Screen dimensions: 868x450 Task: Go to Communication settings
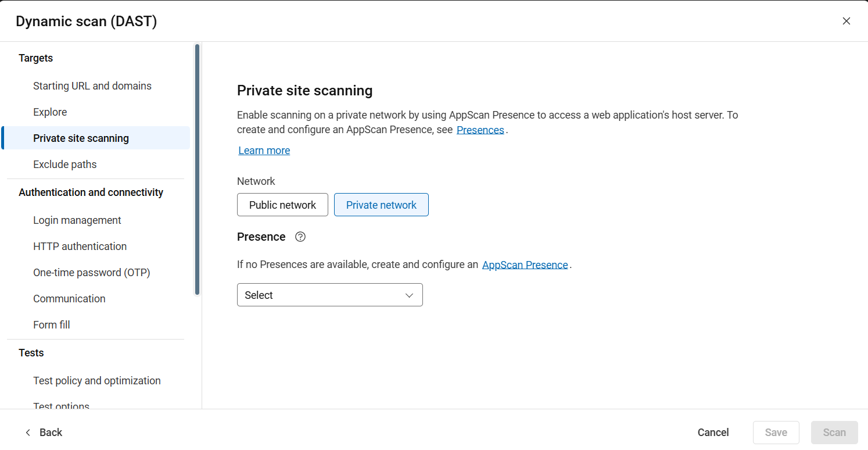click(x=69, y=299)
